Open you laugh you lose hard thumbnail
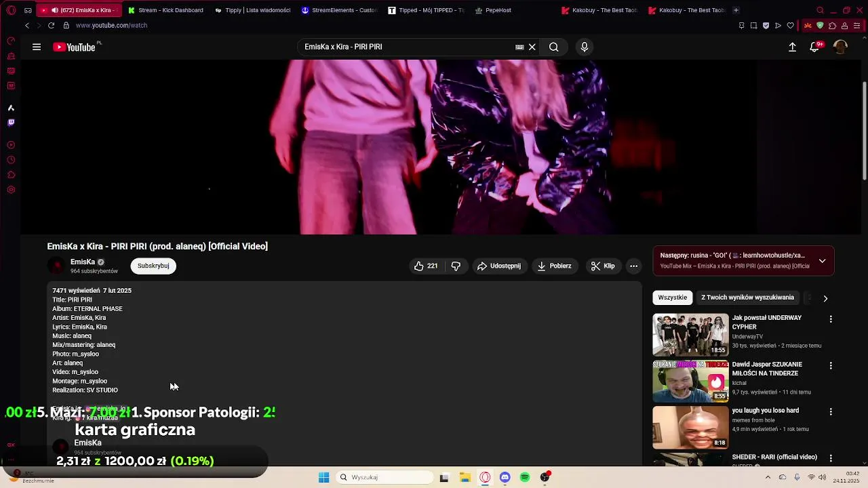 pyautogui.click(x=690, y=428)
